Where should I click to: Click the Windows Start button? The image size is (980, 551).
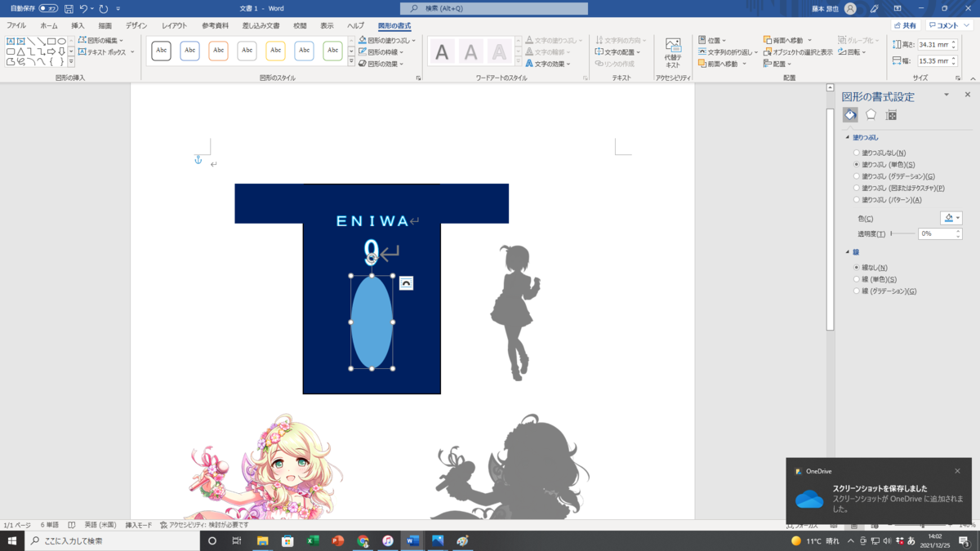pyautogui.click(x=12, y=540)
